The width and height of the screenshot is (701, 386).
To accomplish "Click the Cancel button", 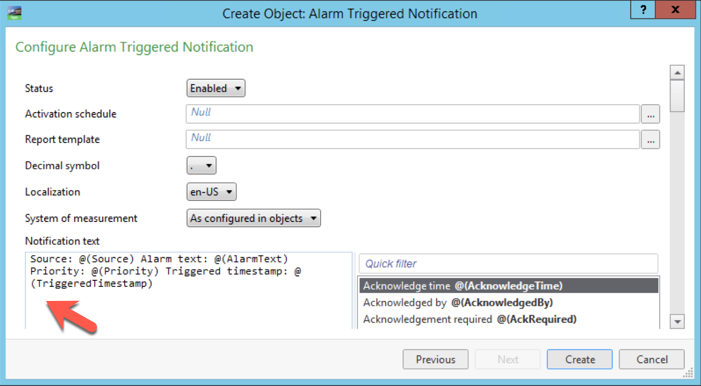I will click(652, 359).
